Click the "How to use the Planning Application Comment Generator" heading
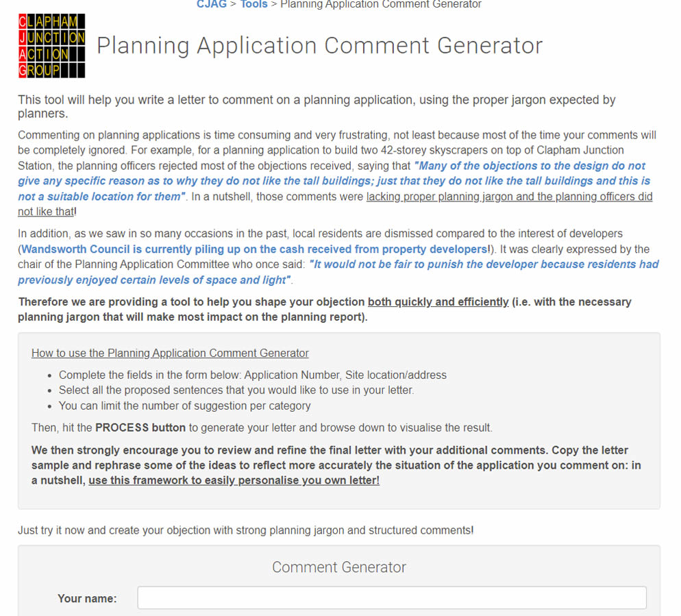Viewport: 681px width, 616px height. pos(170,353)
